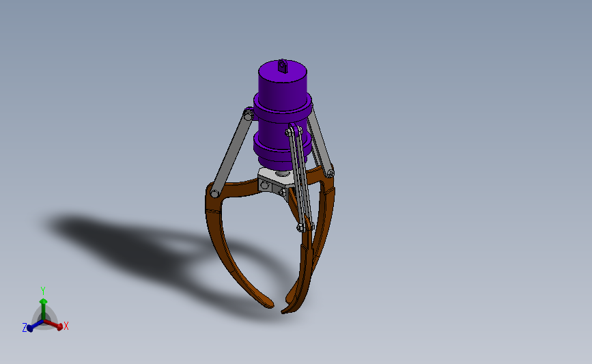592x364 pixels.
Task: Click the green Y axis of the orientation triad
Action: click(x=44, y=309)
